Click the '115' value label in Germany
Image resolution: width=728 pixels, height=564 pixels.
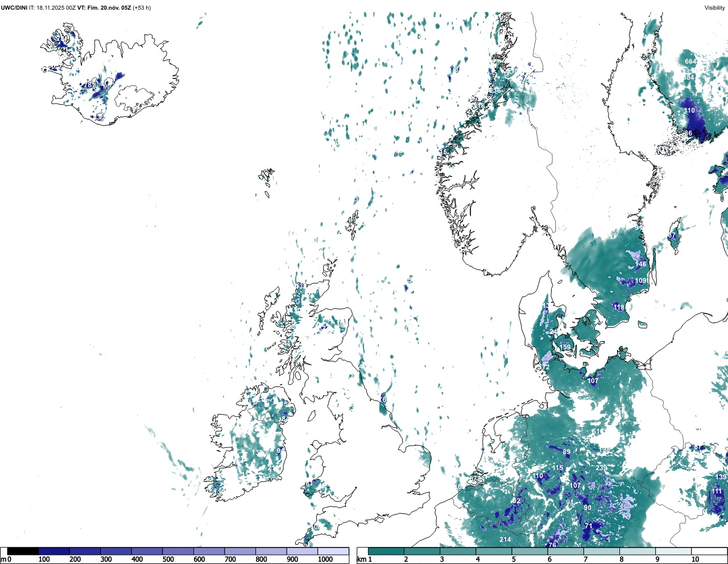click(557, 468)
